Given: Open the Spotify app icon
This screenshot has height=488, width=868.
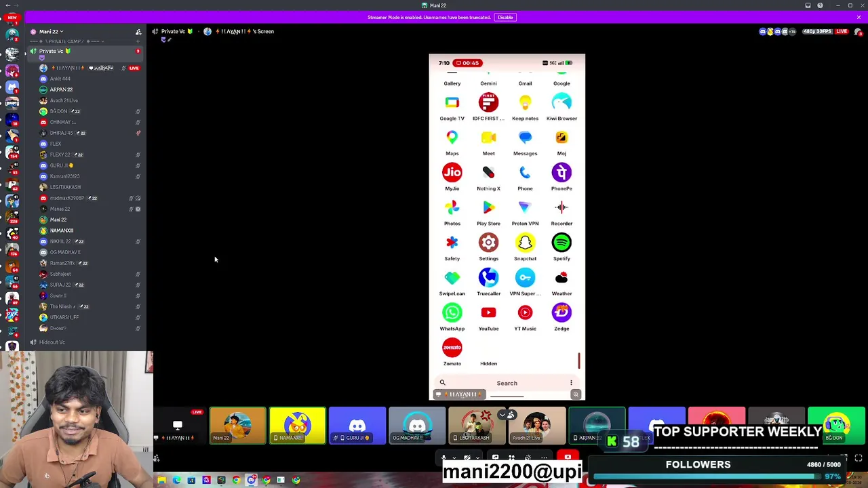Looking at the screenshot, I should [x=561, y=243].
